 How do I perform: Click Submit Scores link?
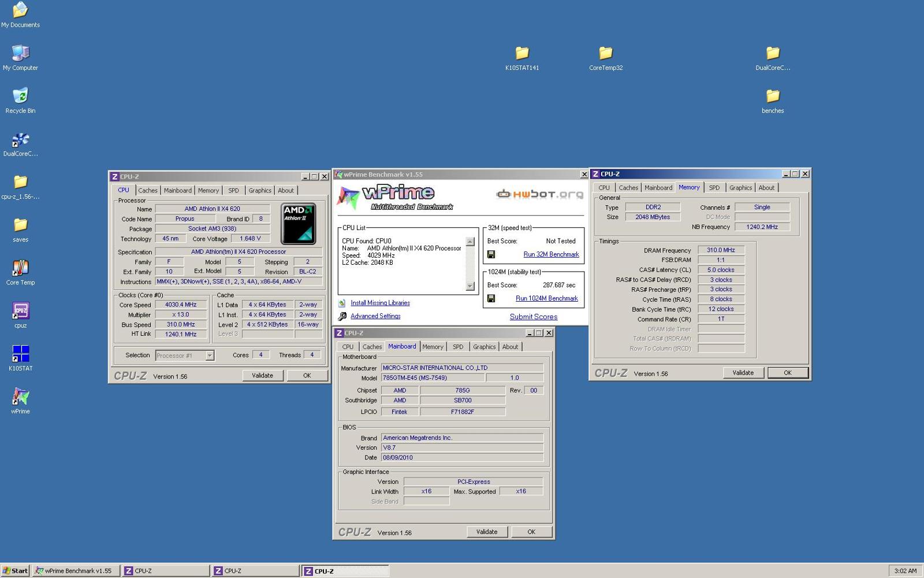(x=534, y=317)
